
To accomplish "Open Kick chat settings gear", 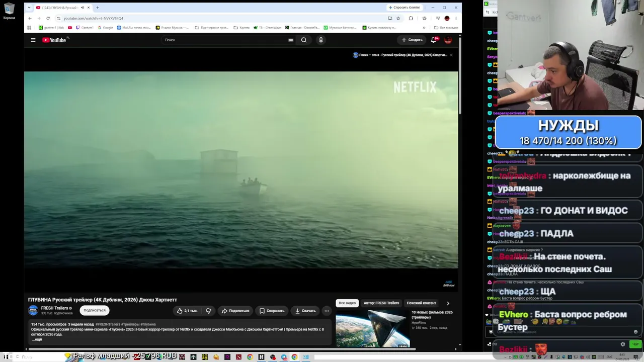I will click(623, 344).
